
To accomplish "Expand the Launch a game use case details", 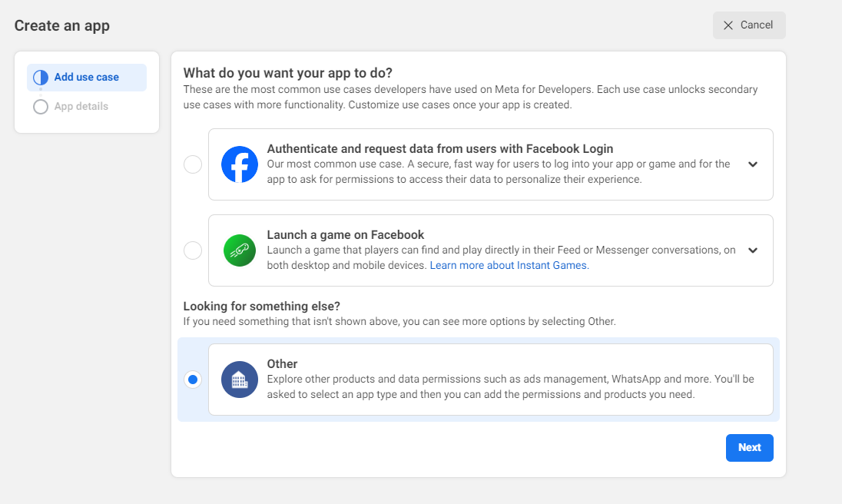I will (753, 250).
